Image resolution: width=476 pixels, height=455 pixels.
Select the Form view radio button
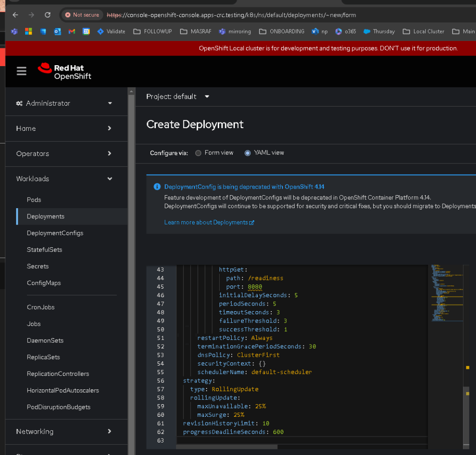tap(198, 153)
